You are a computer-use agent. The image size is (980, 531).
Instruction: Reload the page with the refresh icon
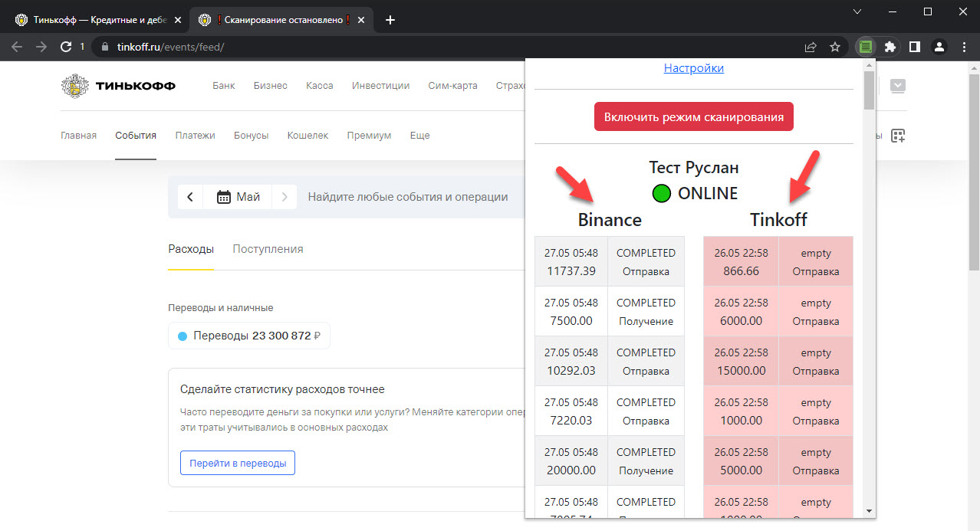pyautogui.click(x=66, y=47)
